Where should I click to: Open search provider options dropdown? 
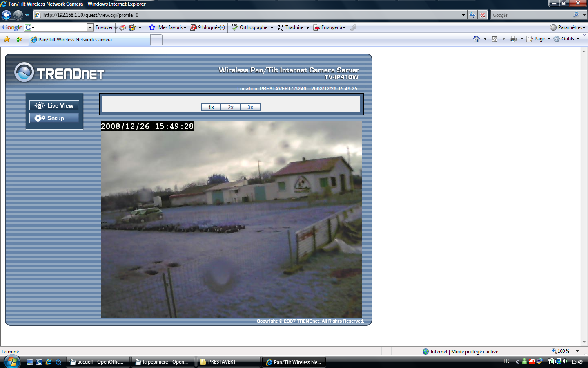tap(584, 15)
